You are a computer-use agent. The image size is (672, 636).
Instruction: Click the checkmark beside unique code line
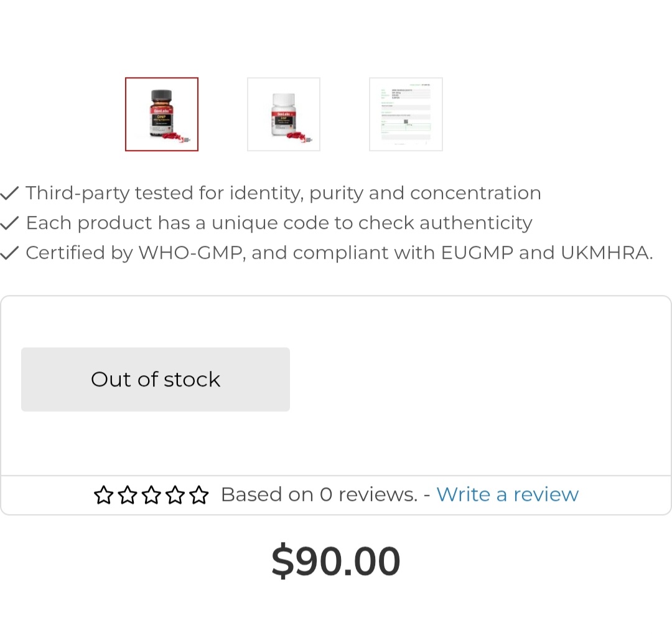(9, 223)
